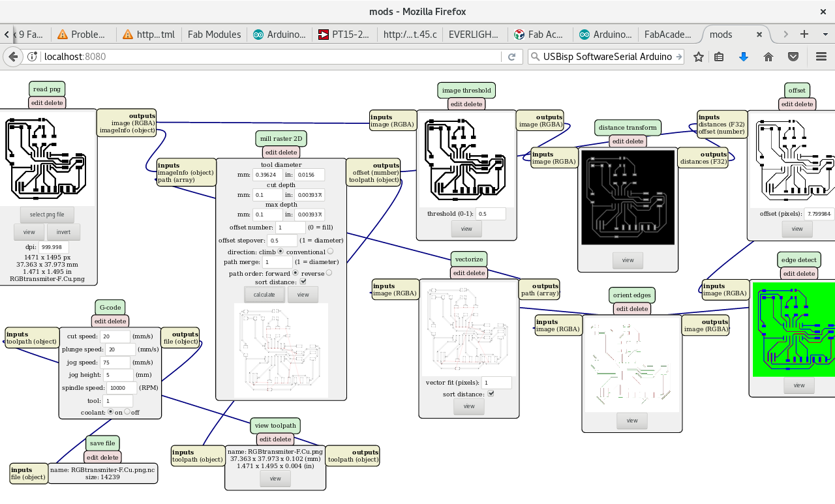
Task: Open a new tab with plus icon
Action: (804, 34)
